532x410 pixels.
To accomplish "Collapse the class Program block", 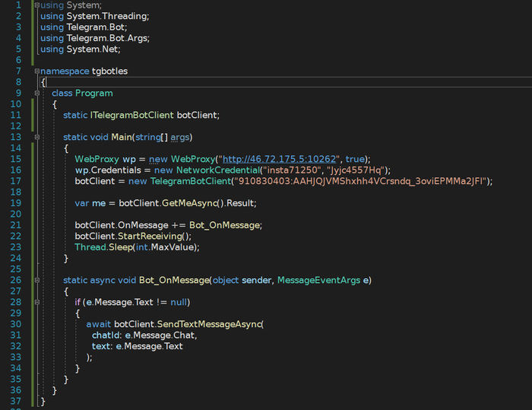I will [x=37, y=93].
